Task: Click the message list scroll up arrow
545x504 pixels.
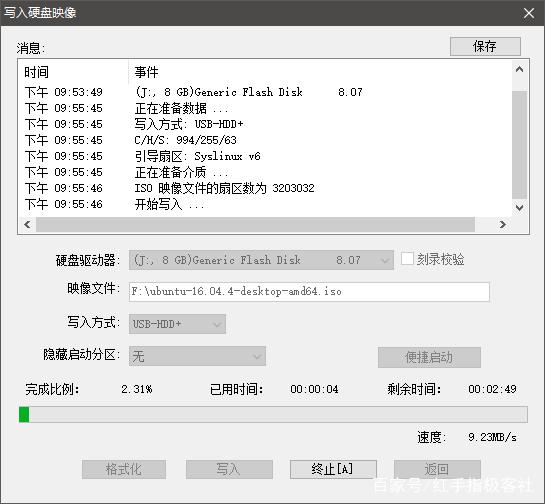Action: 520,69
